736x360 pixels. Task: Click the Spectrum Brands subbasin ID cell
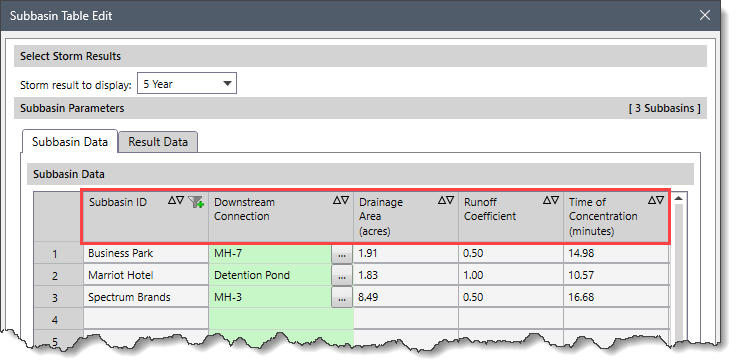click(146, 298)
